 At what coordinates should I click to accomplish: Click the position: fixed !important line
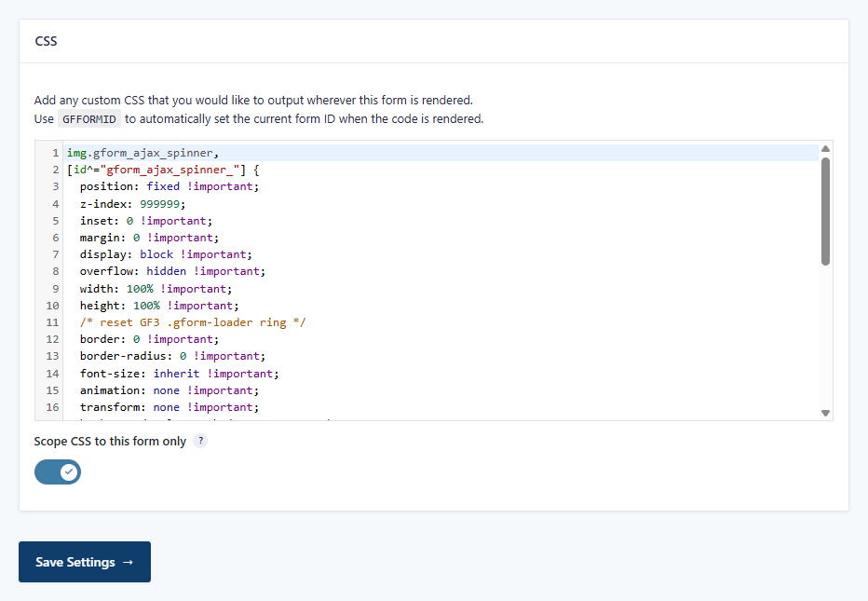click(x=169, y=186)
